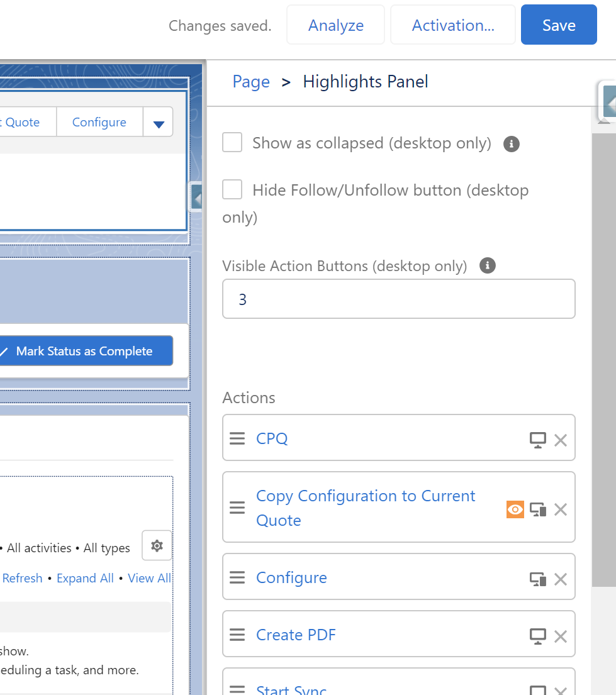Screen dimensions: 616x695
Task: Click Mark Status as Complete button
Action: click(85, 351)
